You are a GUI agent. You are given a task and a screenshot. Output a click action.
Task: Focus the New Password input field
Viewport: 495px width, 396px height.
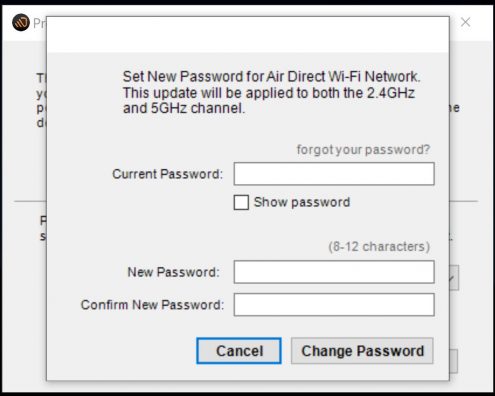(x=334, y=272)
